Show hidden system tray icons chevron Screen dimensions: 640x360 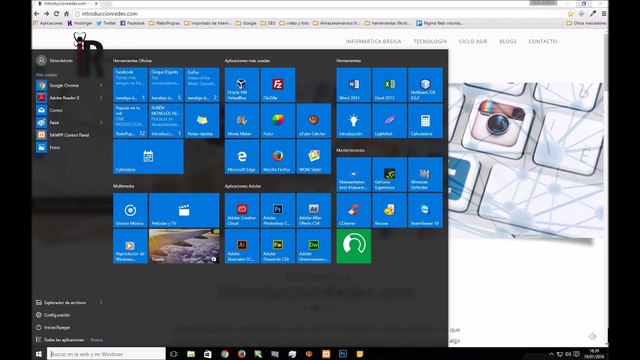point(551,354)
